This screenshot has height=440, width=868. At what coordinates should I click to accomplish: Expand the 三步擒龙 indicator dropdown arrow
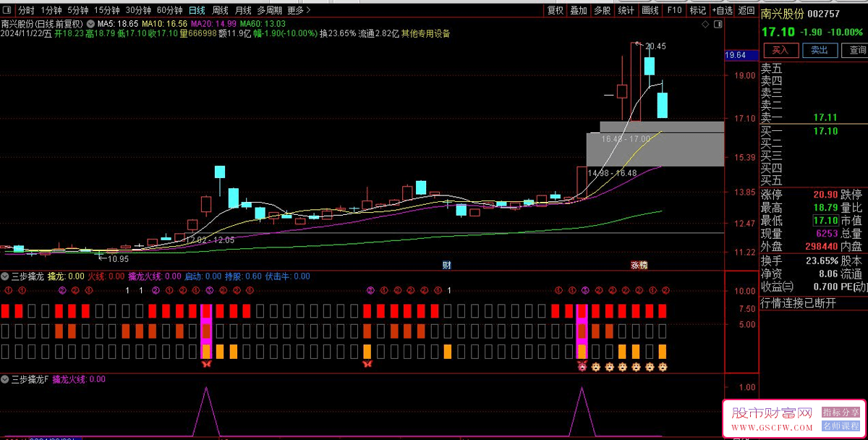coord(5,276)
